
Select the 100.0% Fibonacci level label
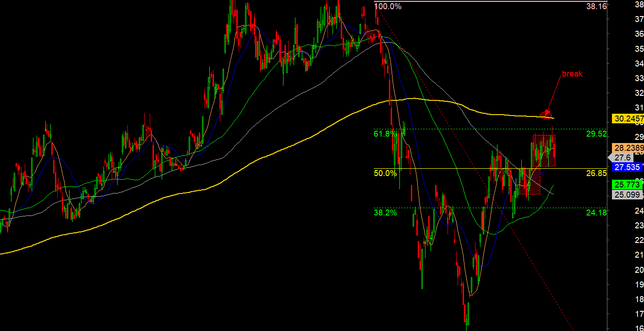(388, 6)
